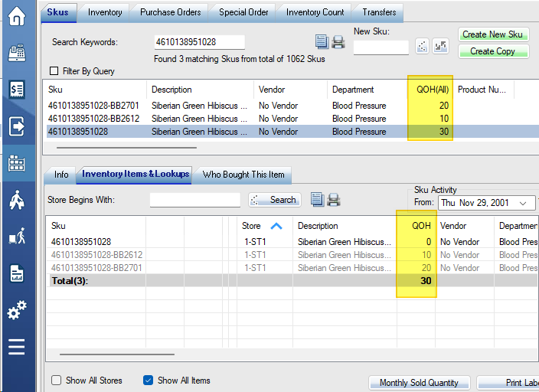Uncheck the Show All Items checkbox

pyautogui.click(x=149, y=381)
